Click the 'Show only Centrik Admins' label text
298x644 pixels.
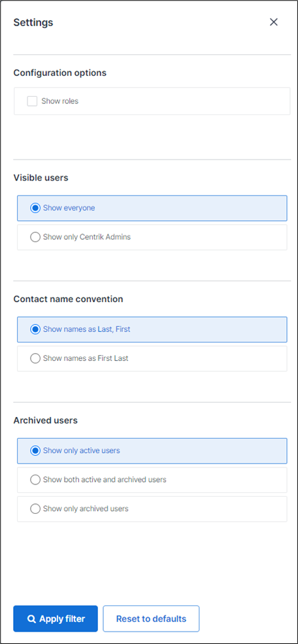[87, 237]
